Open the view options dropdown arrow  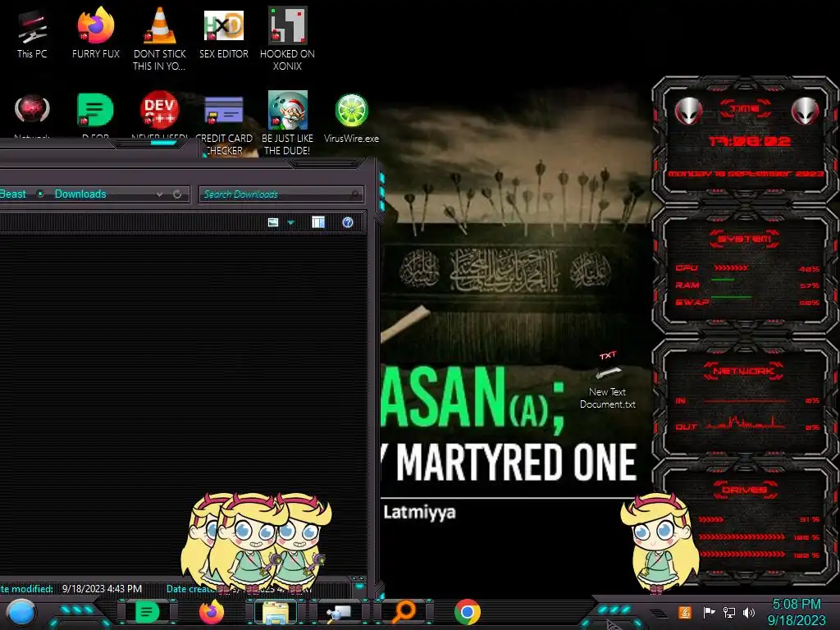point(291,222)
